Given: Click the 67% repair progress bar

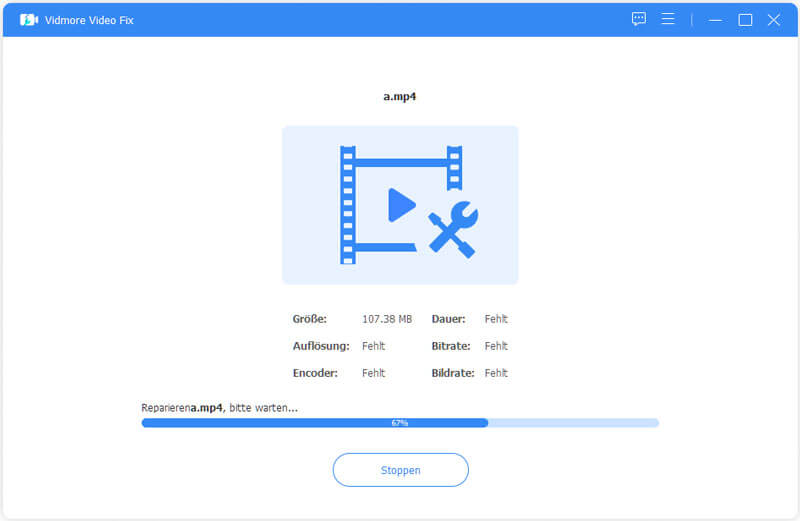Looking at the screenshot, I should (400, 423).
